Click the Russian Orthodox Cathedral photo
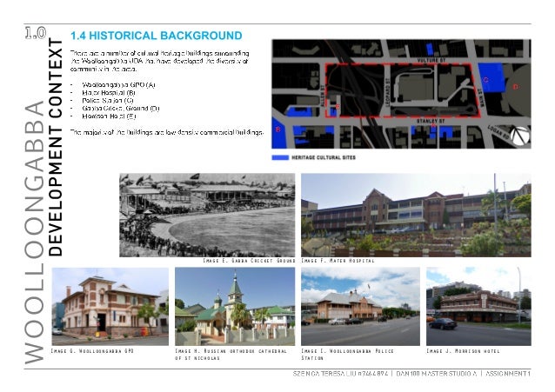 (x=235, y=306)
